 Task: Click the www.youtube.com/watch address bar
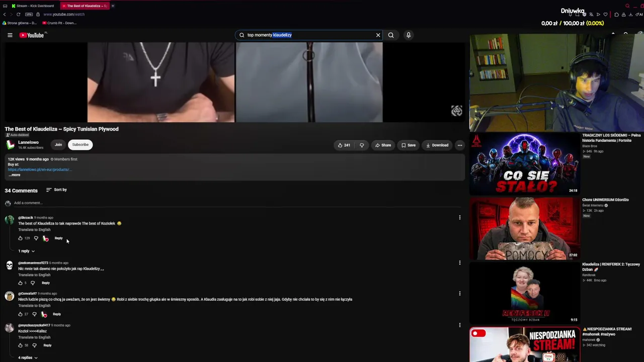(x=64, y=14)
